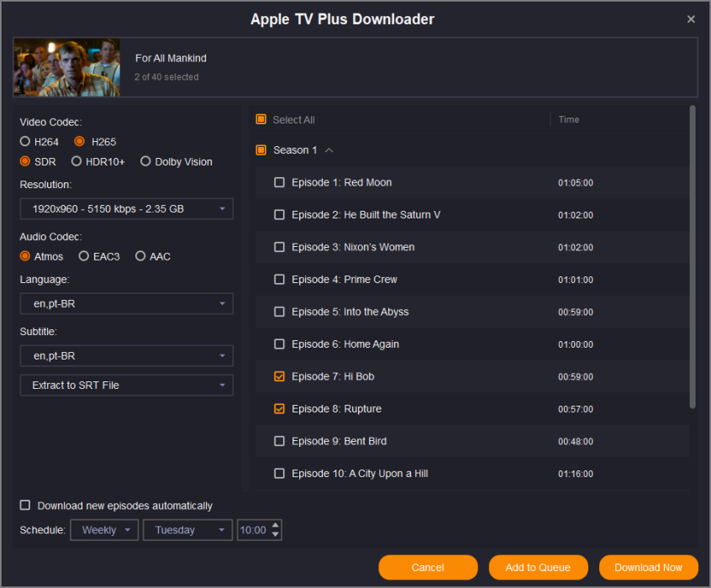711x588 pixels.
Task: Toggle the Season 1 checkbox
Action: click(x=261, y=150)
